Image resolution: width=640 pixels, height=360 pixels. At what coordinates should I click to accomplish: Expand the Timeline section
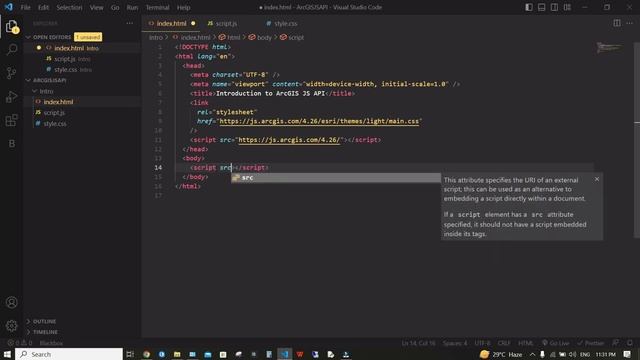click(x=45, y=332)
